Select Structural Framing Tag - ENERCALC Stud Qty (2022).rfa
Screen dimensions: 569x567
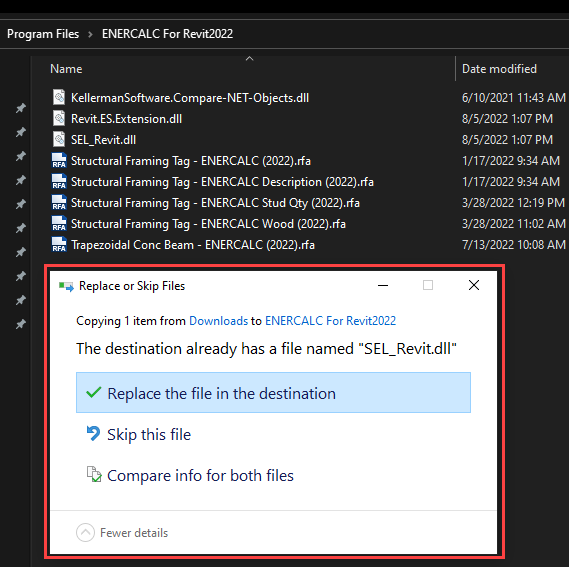215,203
